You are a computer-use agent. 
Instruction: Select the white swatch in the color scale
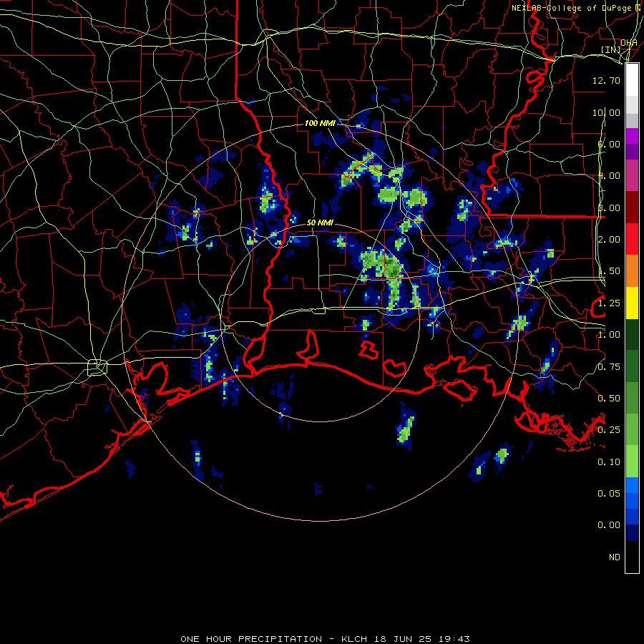[632, 79]
